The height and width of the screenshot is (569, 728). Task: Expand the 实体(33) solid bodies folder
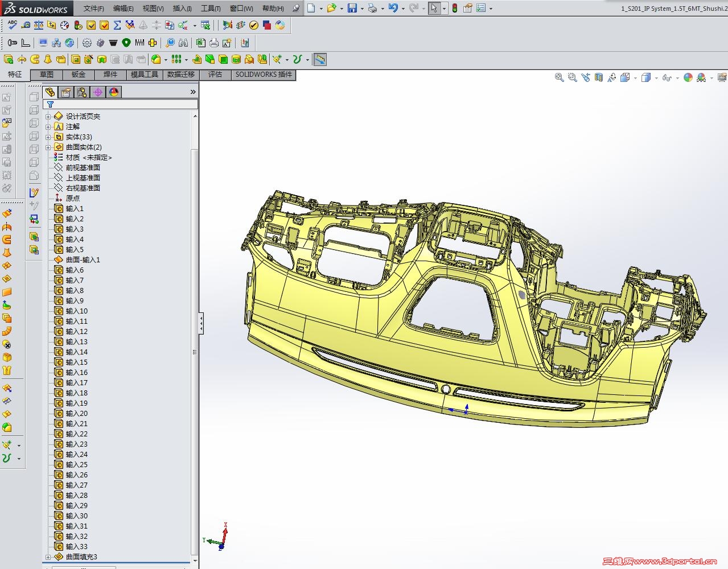(x=48, y=137)
